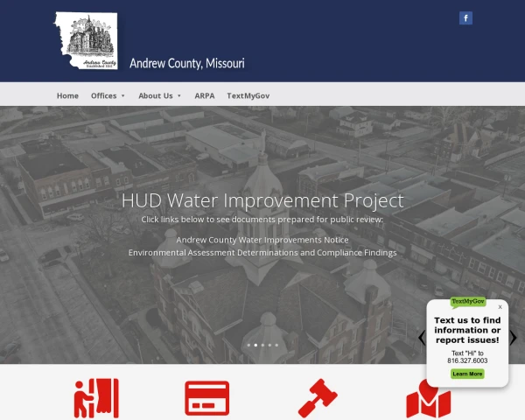The width and height of the screenshot is (525, 420).
Task: Go to previous slide with left arrow
Action: click(422, 338)
